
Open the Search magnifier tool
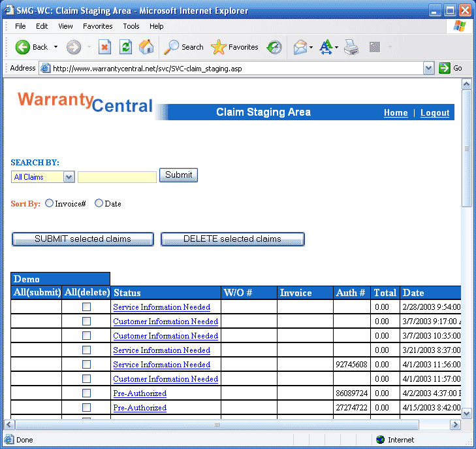pos(171,48)
